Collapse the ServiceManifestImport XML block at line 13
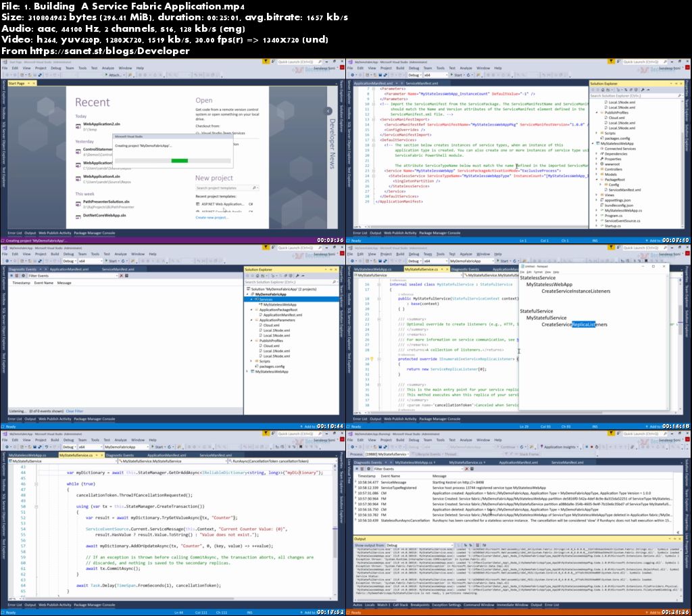 [374, 119]
